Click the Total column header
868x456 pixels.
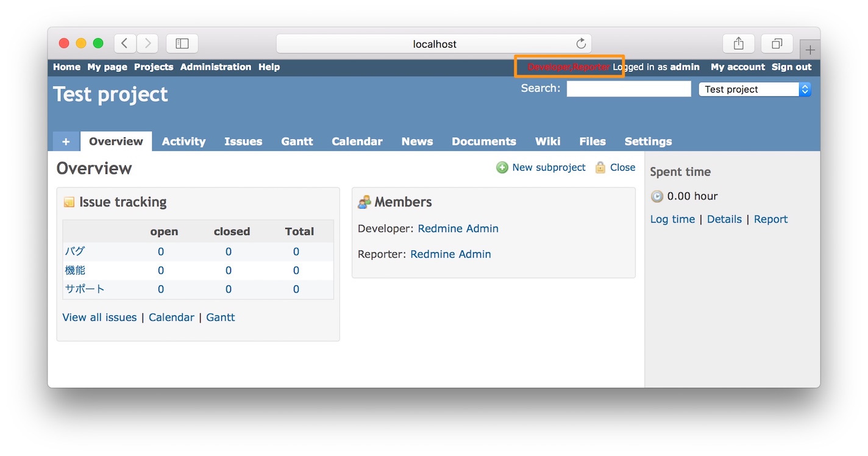pos(299,232)
